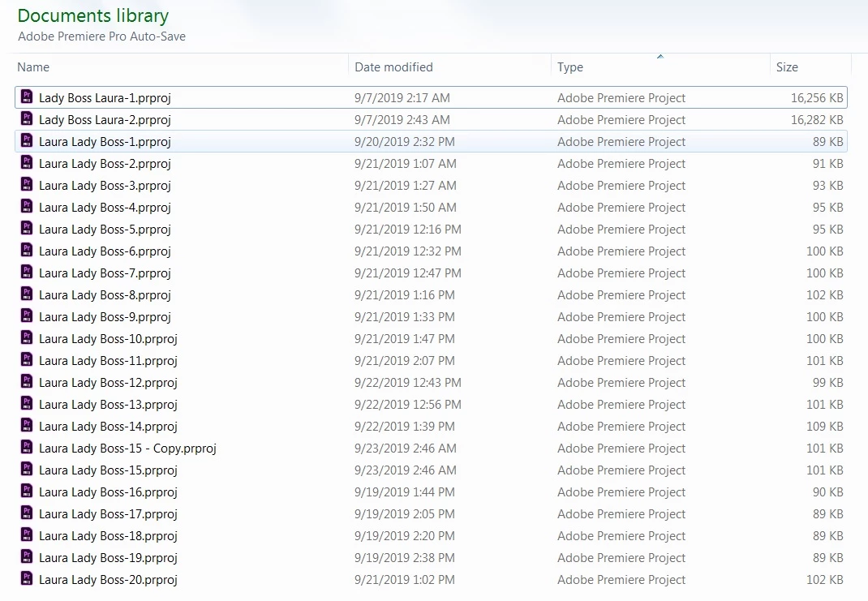Image resolution: width=868 pixels, height=601 pixels.
Task: Click the Laura Lady Boss-17.prproj file icon
Action: (27, 513)
